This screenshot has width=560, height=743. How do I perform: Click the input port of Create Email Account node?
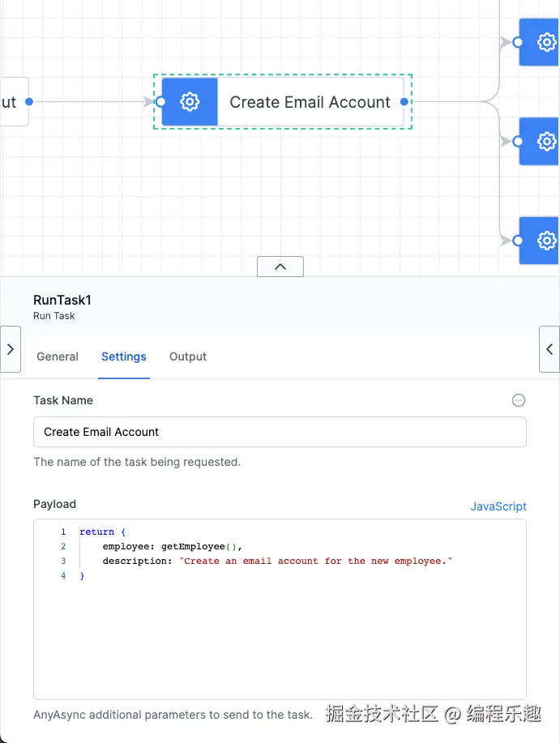(x=160, y=102)
